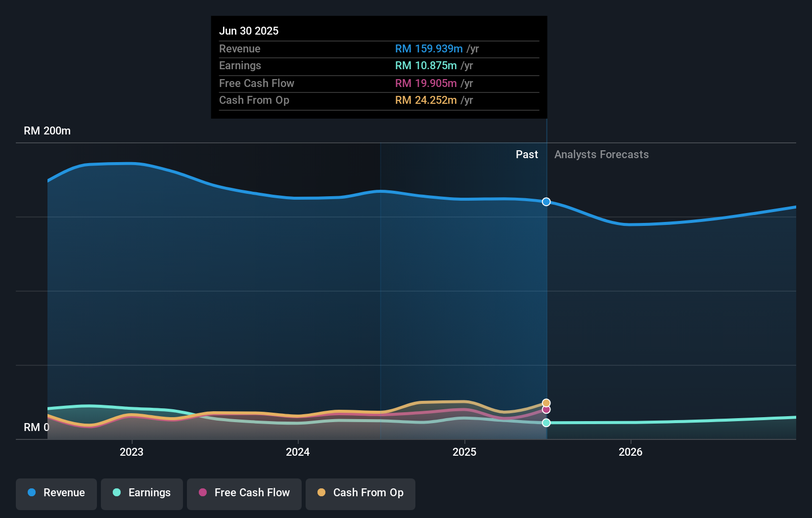
Task: Click the pink Free Cash Flow chart marker
Action: [x=546, y=410]
